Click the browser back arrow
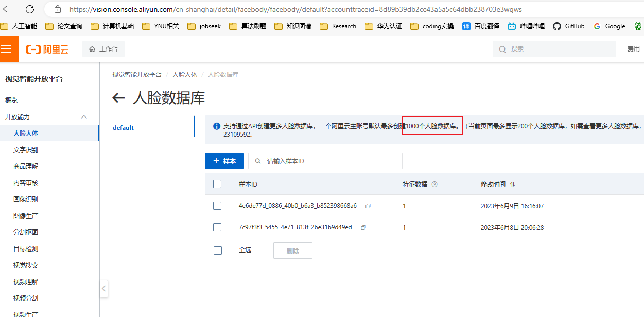Viewport: 644px width, 317px height. 7,9
